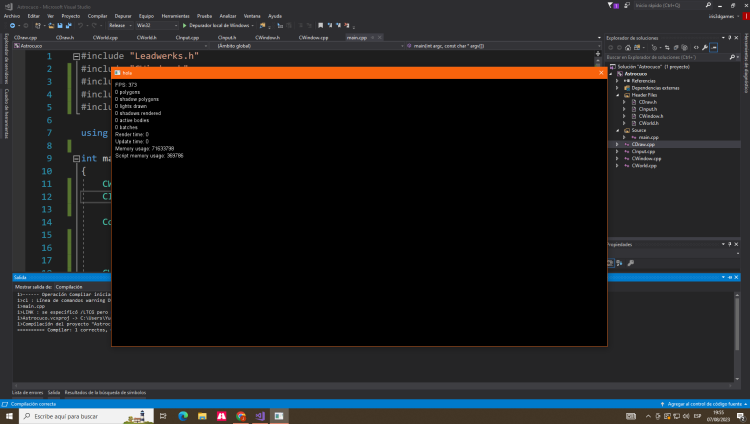Viewport: 750px width, 424px height.
Task: Click the Open File folder icon
Action: point(51,25)
